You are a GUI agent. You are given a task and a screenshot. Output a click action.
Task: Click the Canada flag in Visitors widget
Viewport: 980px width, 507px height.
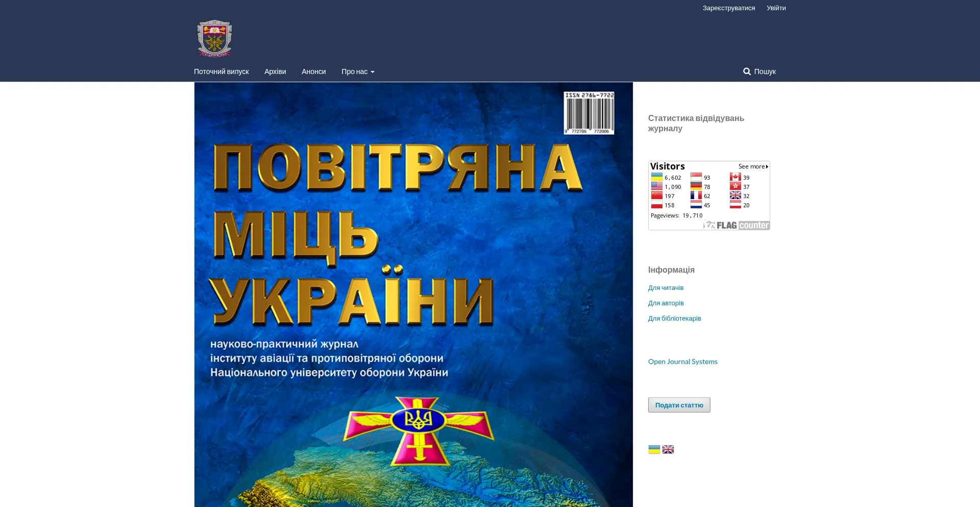(x=735, y=177)
